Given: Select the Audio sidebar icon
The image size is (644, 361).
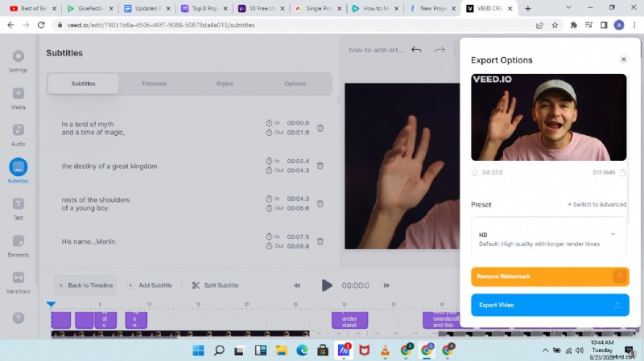Looking at the screenshot, I should point(18,130).
